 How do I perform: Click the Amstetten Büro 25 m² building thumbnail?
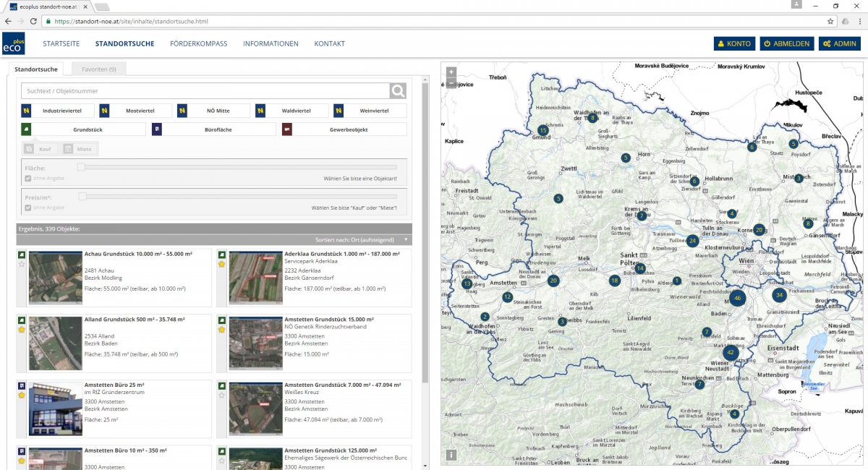tap(54, 408)
